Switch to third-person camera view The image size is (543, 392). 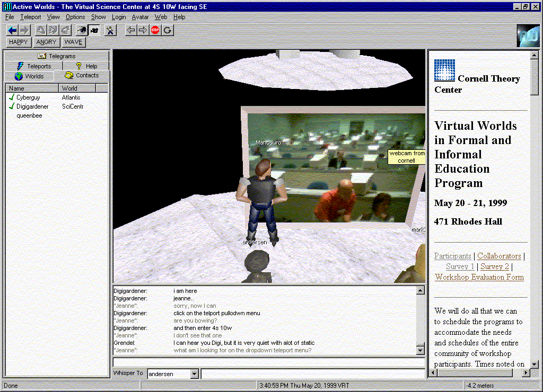(94, 30)
